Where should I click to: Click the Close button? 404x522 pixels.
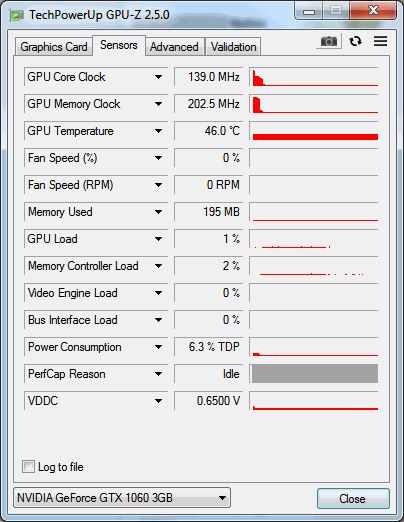(353, 499)
